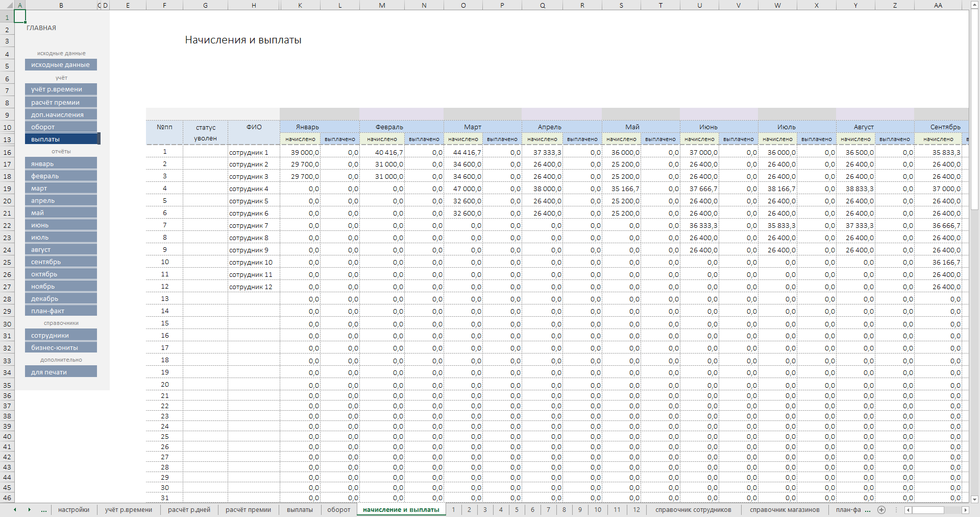Open the план-факт sidebar button
The height and width of the screenshot is (517, 980).
click(61, 311)
